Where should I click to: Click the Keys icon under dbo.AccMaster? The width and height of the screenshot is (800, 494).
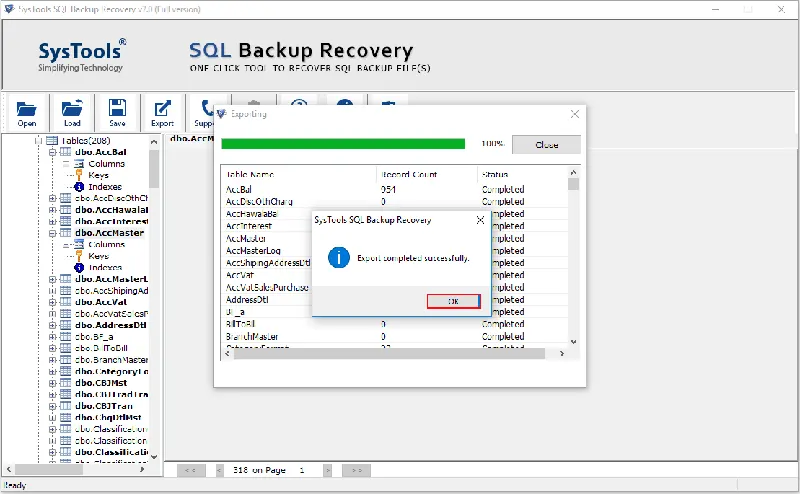click(x=79, y=256)
